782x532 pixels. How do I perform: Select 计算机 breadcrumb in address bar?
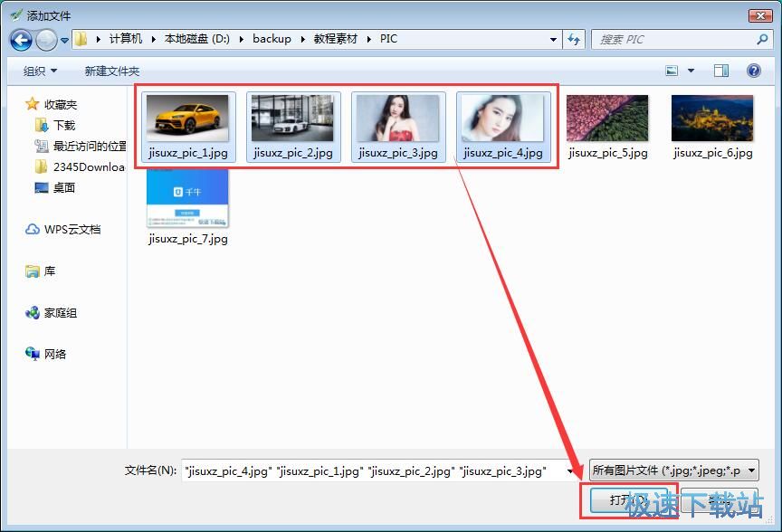click(x=126, y=39)
